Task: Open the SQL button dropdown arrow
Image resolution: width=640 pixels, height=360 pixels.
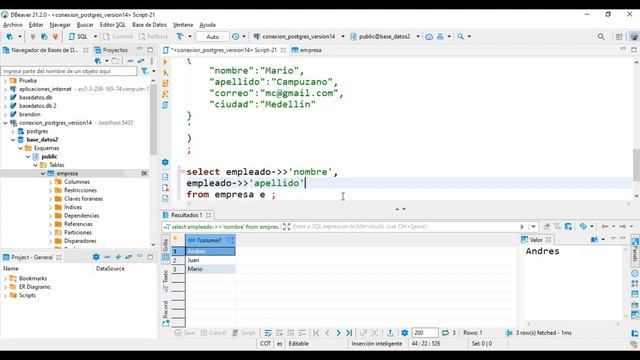Action: [95, 37]
